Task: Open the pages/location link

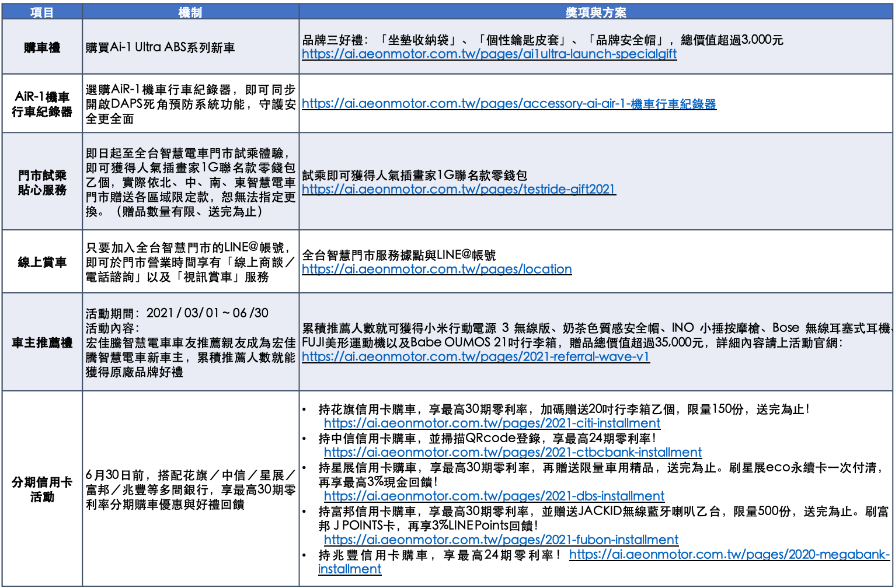Action: (437, 269)
